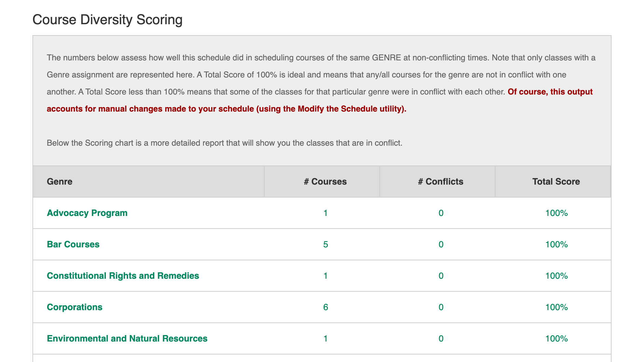Open the Advocacy Program genre link
Viewport: 644px width, 362px height.
[87, 213]
